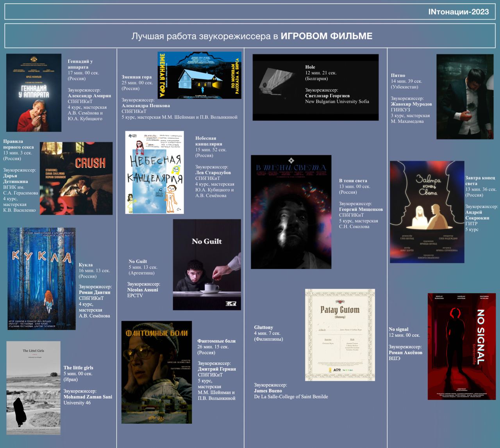Screen dimensions: 500x448
Task: Click duration 12 мин. 21 сек.
Action: pyautogui.click(x=321, y=73)
